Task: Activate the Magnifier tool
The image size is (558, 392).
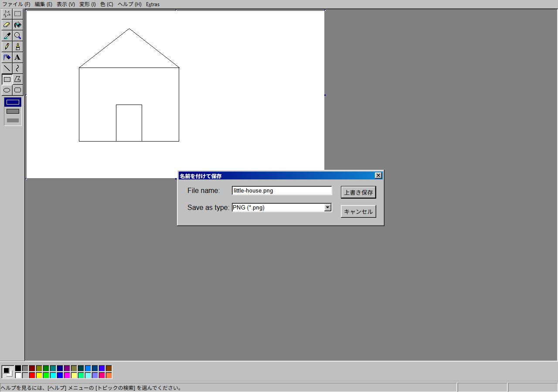Action: [x=17, y=36]
